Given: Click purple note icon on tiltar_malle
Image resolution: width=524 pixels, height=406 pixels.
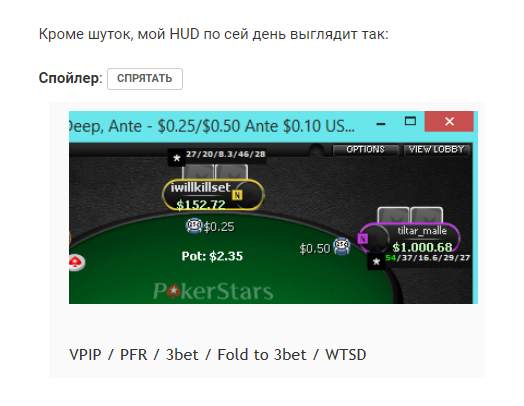Looking at the screenshot, I should coord(363,239).
